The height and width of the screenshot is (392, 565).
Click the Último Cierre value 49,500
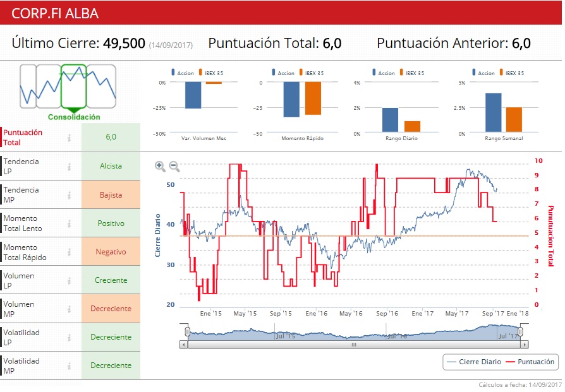[x=124, y=43]
